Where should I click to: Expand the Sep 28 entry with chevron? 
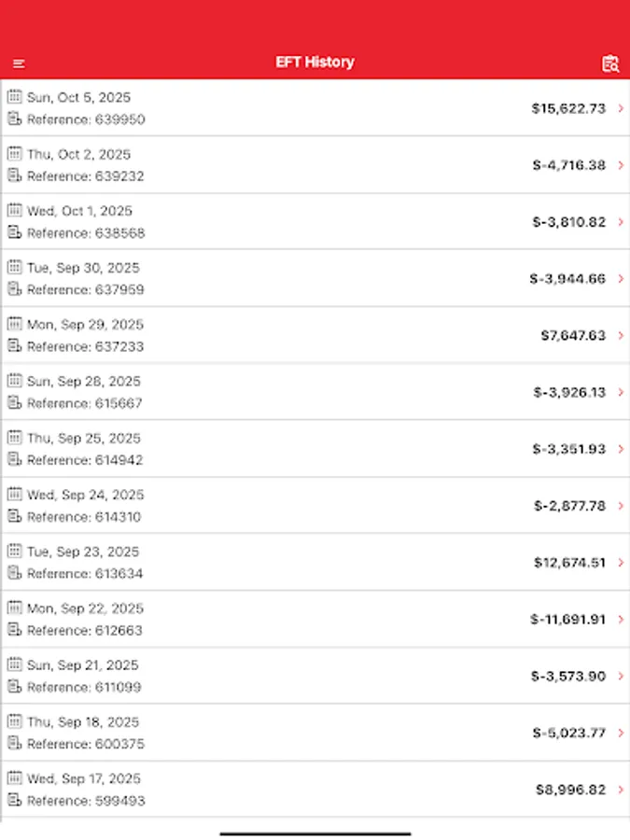619,392
